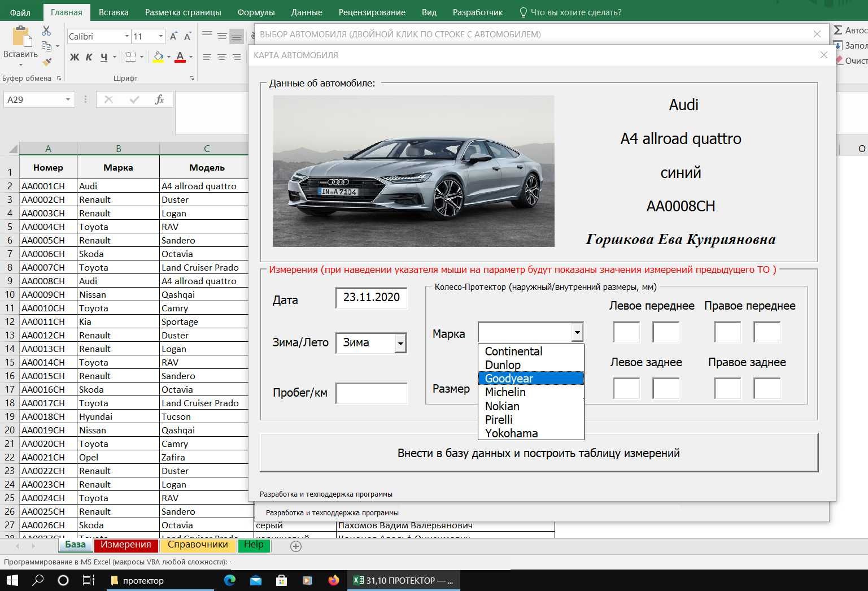Increase font size with larger A icon
Image resolution: width=868 pixels, height=591 pixels.
click(x=173, y=36)
